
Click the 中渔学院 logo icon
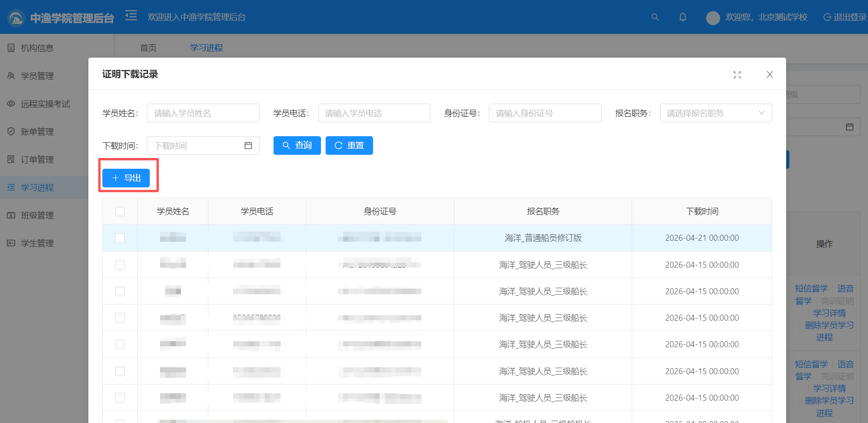point(16,18)
